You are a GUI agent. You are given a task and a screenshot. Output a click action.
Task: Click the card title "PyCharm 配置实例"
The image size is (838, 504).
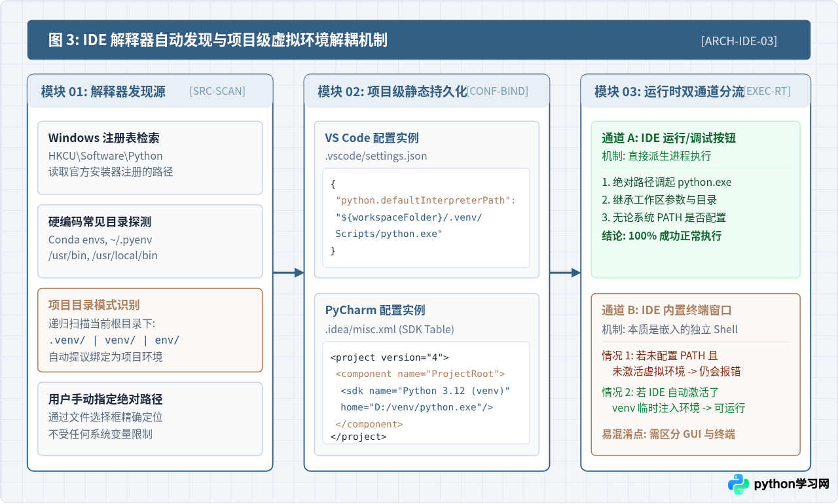tap(375, 310)
